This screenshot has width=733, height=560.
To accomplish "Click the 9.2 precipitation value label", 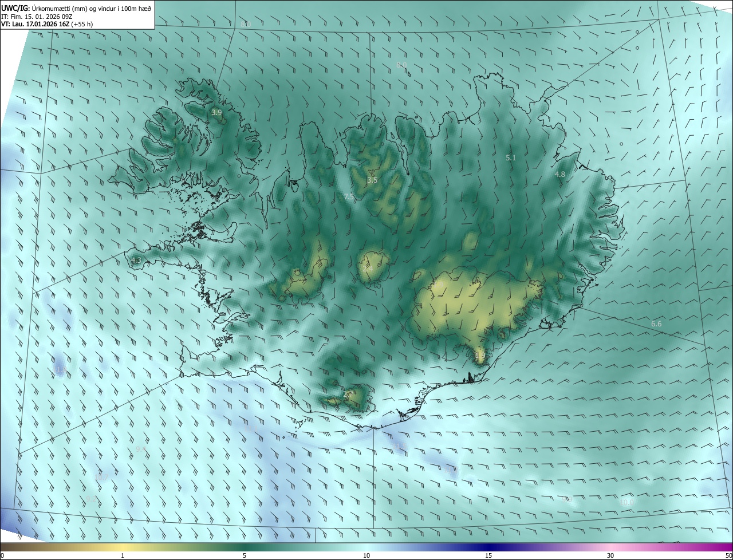I will point(92,499).
